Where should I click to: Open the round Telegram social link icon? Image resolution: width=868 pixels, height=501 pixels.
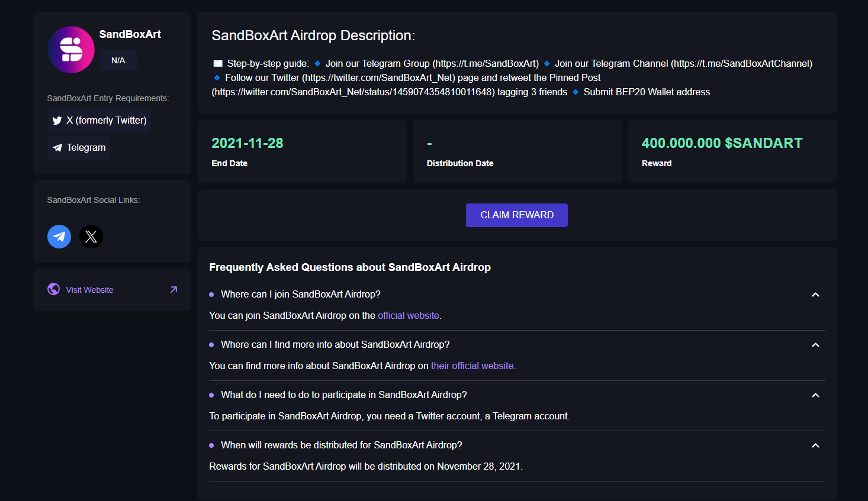point(59,237)
